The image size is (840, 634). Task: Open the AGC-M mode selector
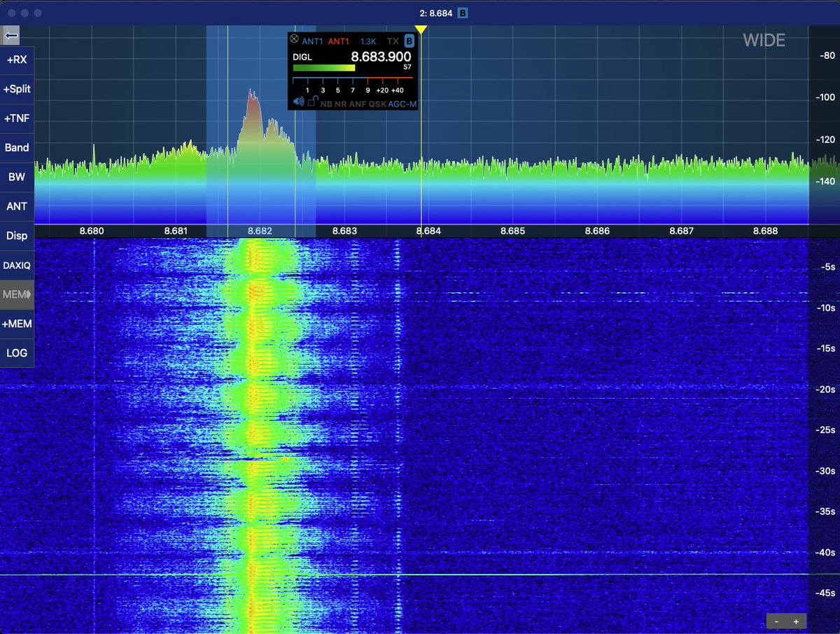click(402, 104)
